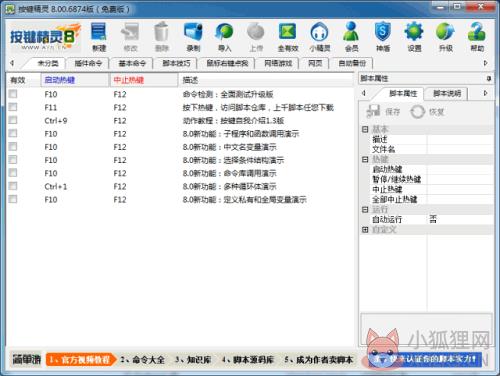Image resolution: width=500 pixels, height=376 pixels.
Task: Open 4、脚本源码库 link
Action: pos(248,360)
